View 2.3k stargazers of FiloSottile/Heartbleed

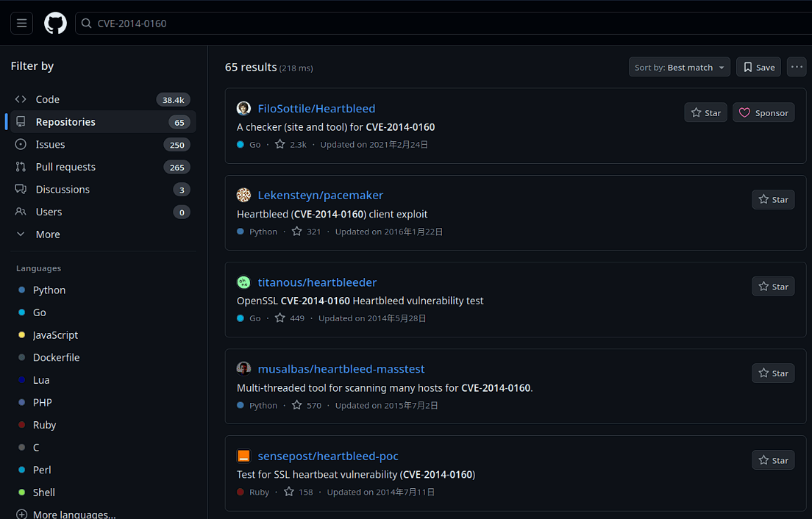(291, 144)
